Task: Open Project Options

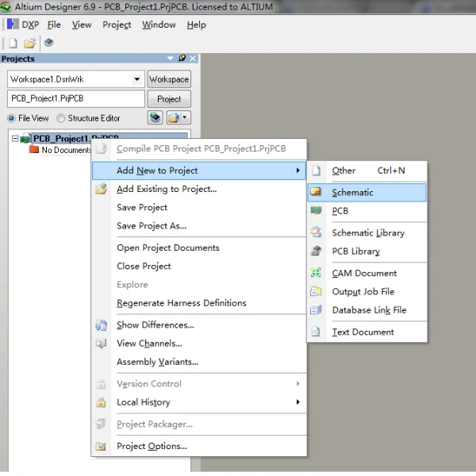Action: [x=199, y=446]
